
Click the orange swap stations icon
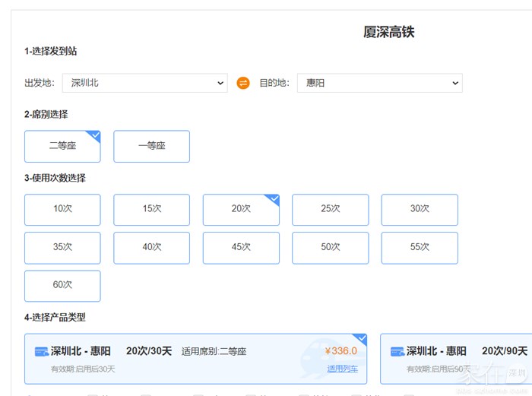243,83
